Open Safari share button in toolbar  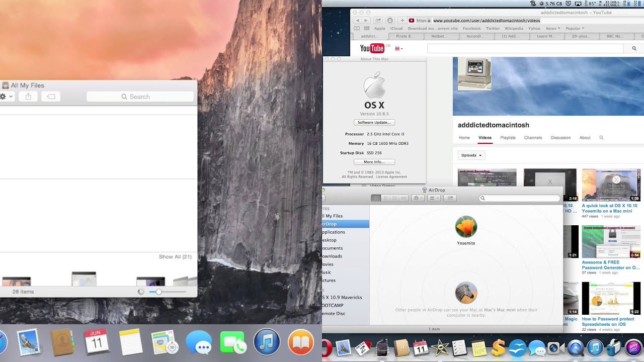pos(378,21)
